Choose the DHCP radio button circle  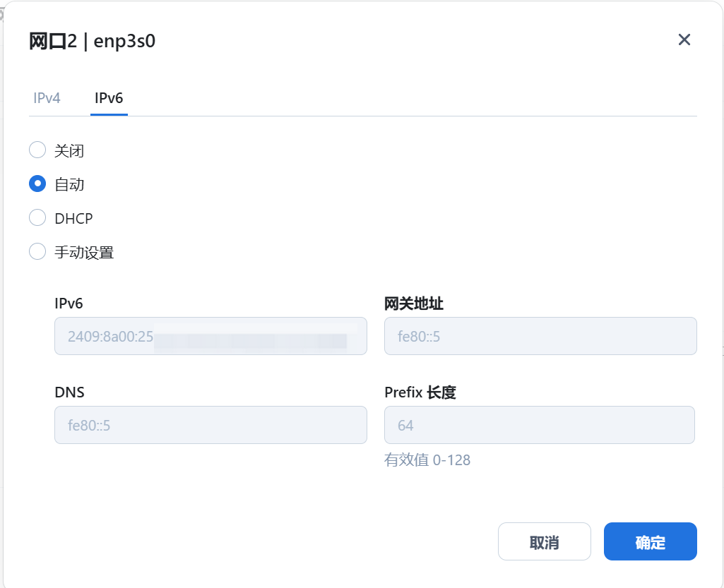(x=37, y=218)
